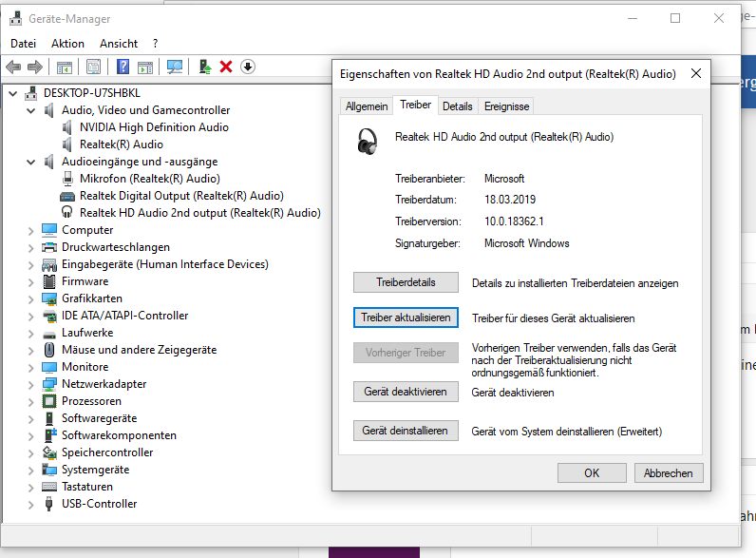Click the Firmware category icon

[49, 281]
